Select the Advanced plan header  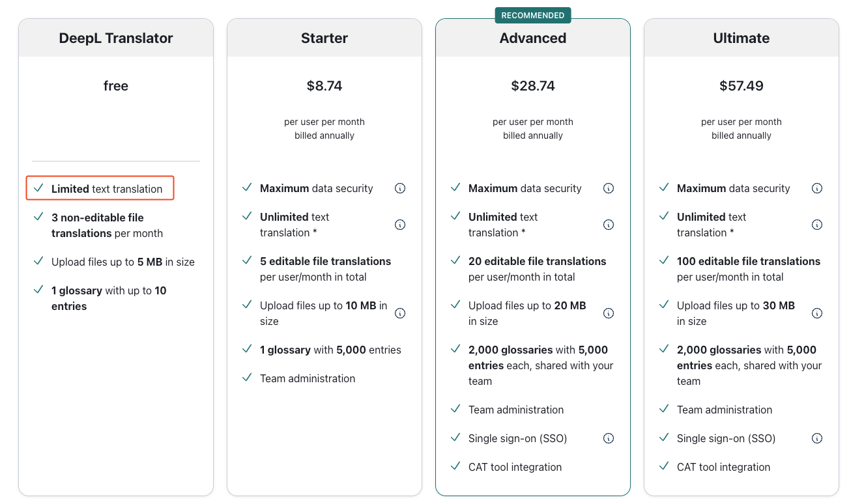coord(533,38)
